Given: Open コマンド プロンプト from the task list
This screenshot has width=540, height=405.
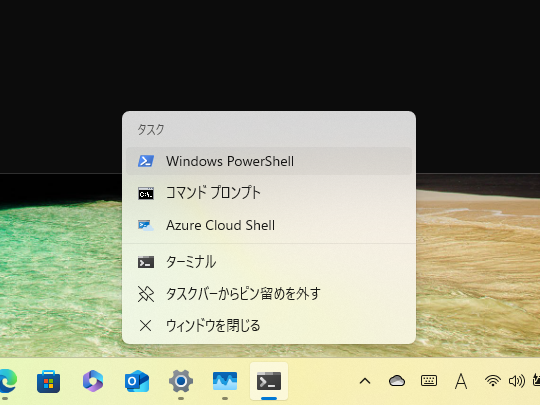Looking at the screenshot, I should 269,193.
